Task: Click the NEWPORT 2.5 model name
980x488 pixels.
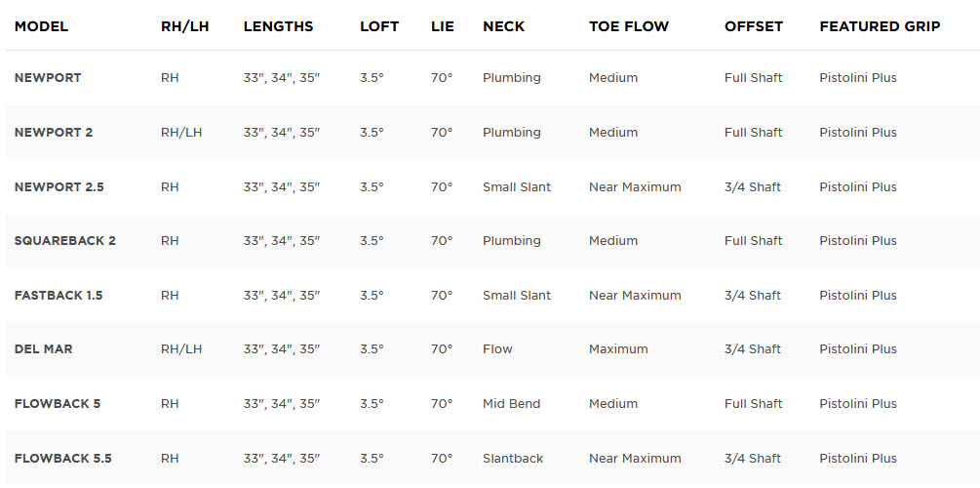Action: (59, 186)
